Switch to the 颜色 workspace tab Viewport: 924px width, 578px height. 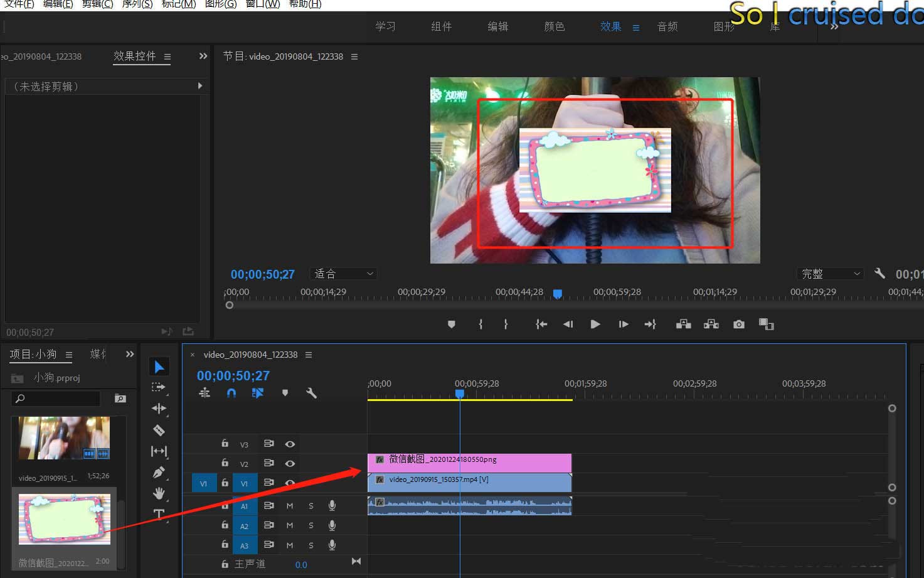pos(554,26)
